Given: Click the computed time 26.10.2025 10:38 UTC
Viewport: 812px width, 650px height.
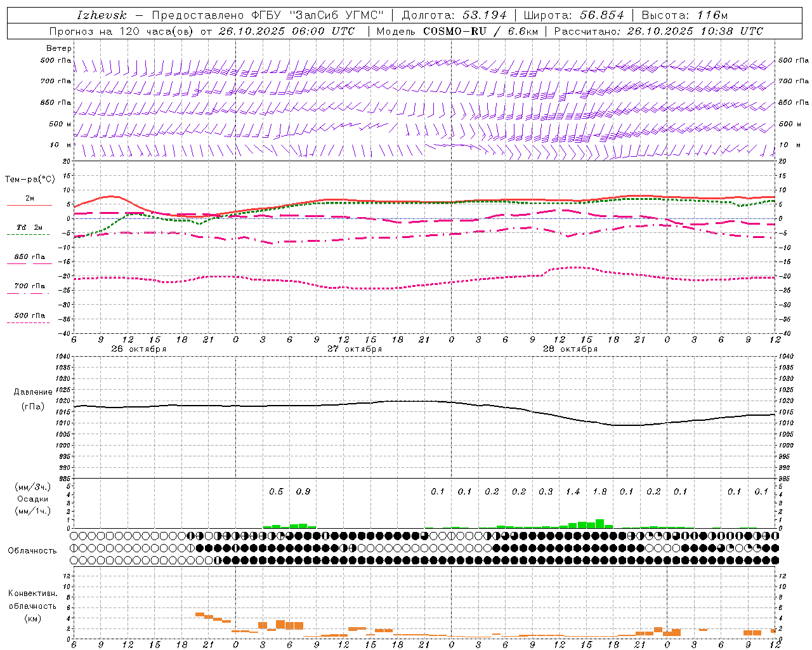Looking at the screenshot, I should click(x=695, y=31).
